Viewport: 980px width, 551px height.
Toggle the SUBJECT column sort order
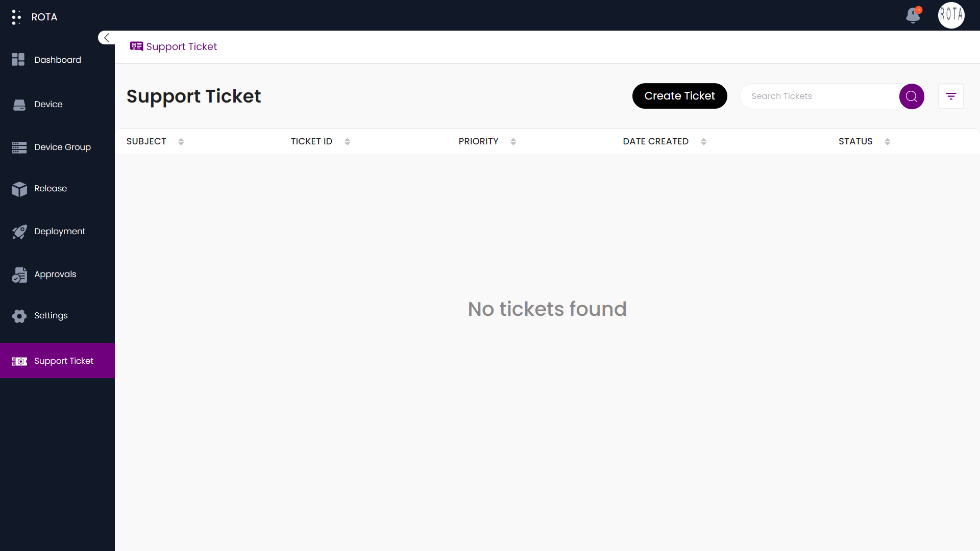tap(181, 141)
